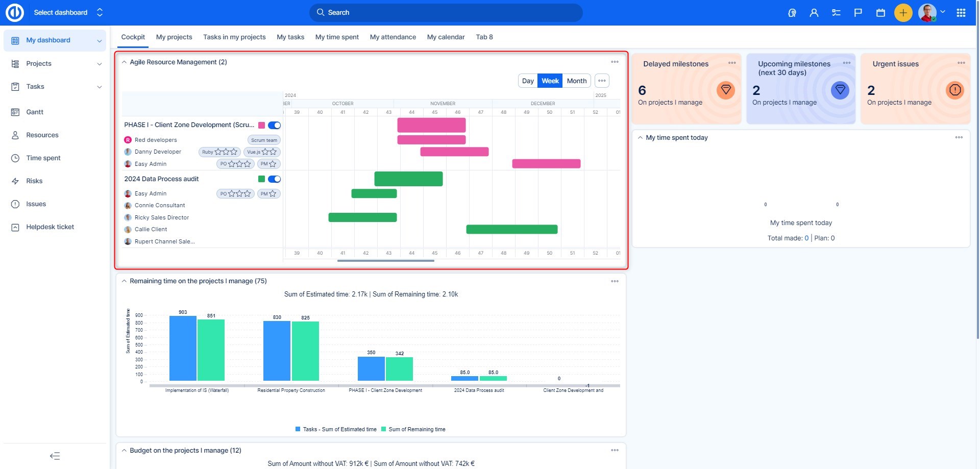Click in the Search field
980x469 pixels.
(446, 13)
